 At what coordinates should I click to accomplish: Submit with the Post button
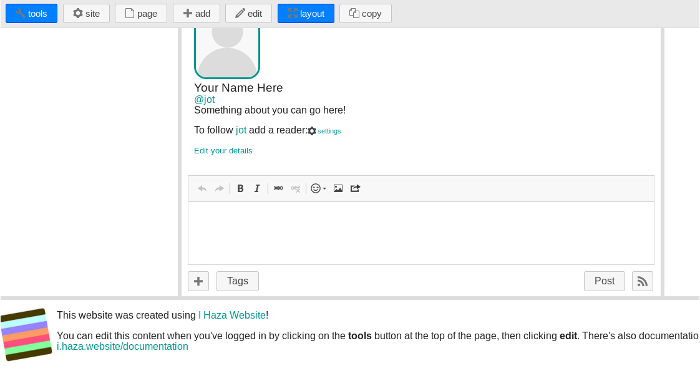point(604,281)
